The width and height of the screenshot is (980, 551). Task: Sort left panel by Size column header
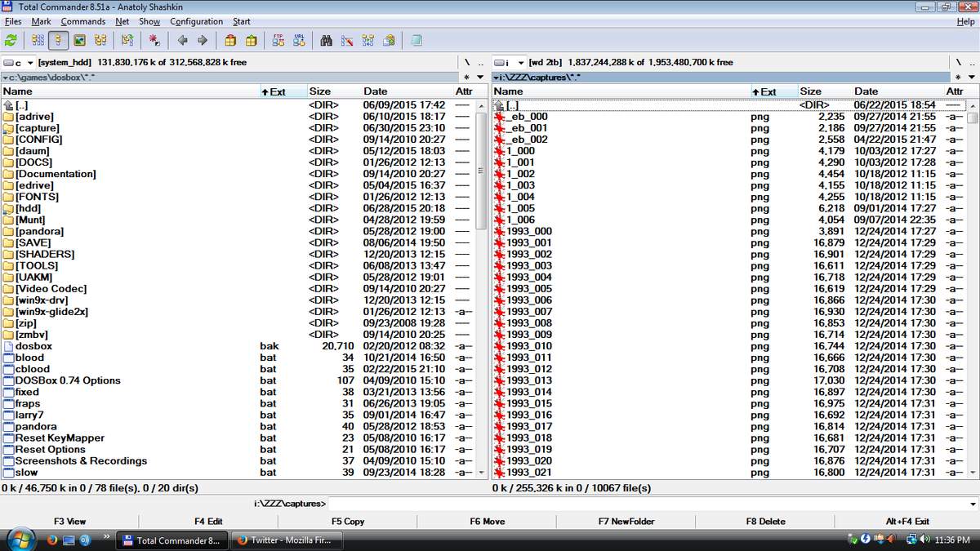pyautogui.click(x=334, y=91)
